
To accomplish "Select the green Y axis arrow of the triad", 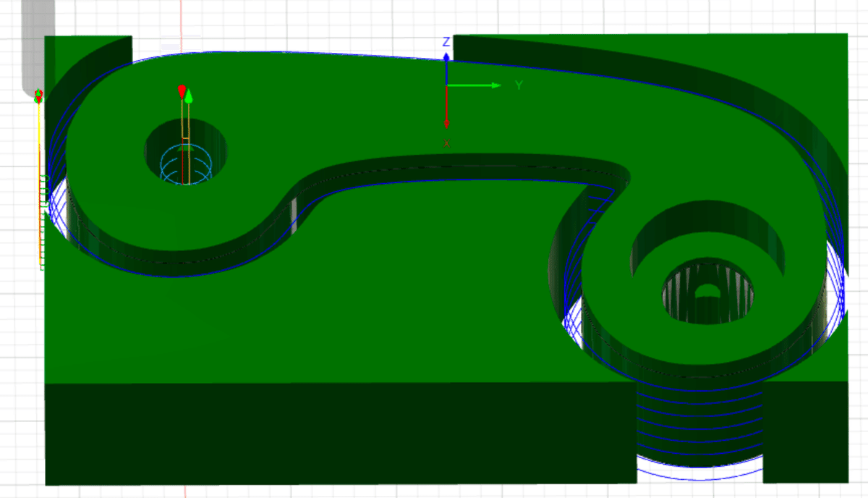I will tap(475, 85).
